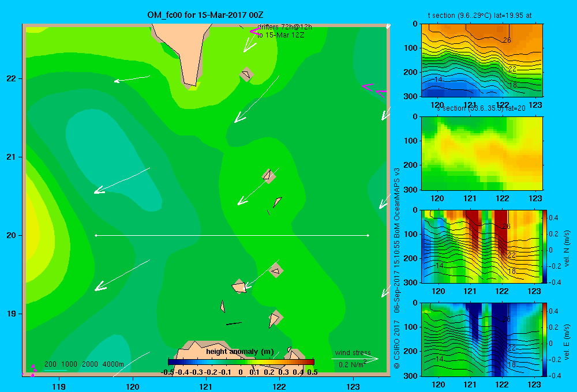Click latitude label 22 on the map axis
The image size is (577, 392).
12,78
